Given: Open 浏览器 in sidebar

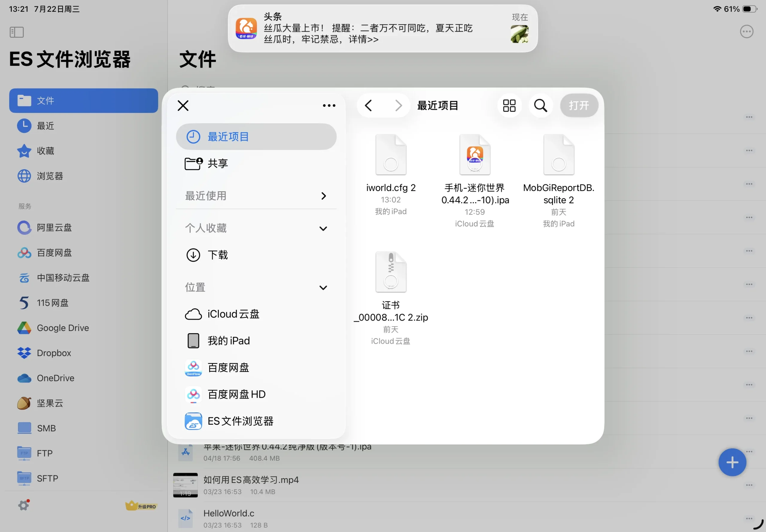Looking at the screenshot, I should (x=83, y=176).
